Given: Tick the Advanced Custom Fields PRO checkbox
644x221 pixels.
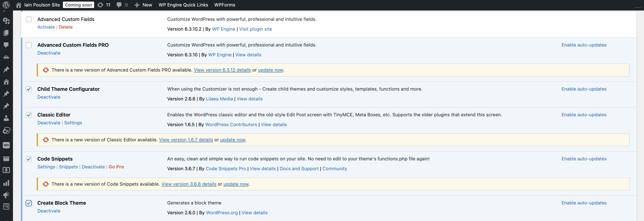Looking at the screenshot, I should pos(29,45).
